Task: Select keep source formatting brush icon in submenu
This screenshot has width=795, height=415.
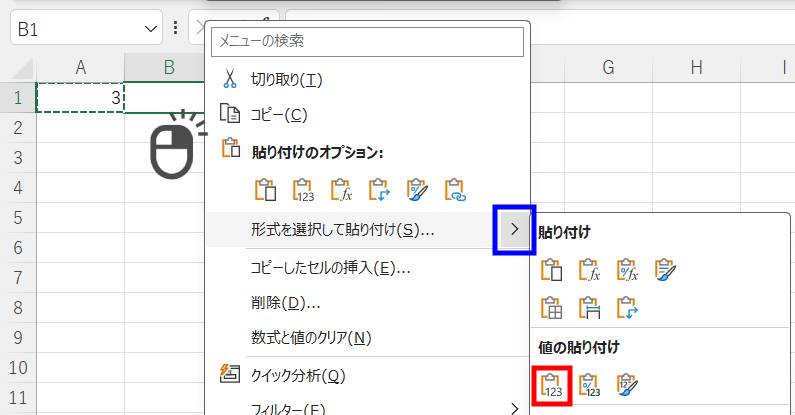Action: [665, 270]
